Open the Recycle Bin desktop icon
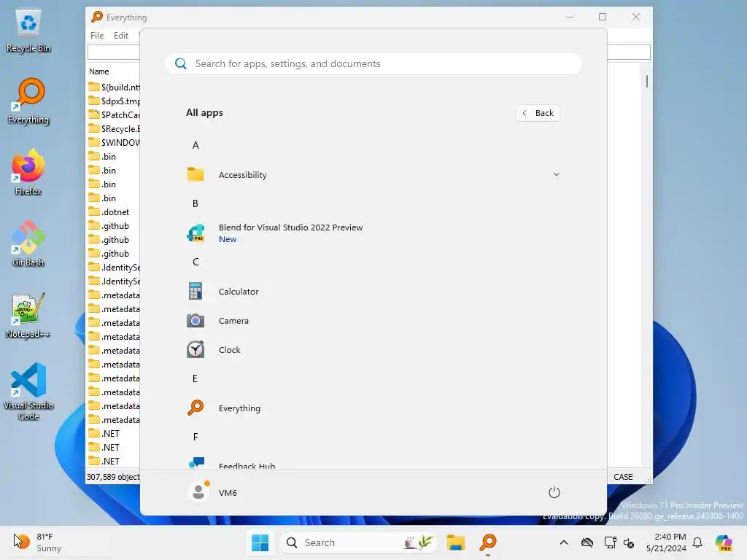This screenshot has width=747, height=560. pyautogui.click(x=28, y=32)
